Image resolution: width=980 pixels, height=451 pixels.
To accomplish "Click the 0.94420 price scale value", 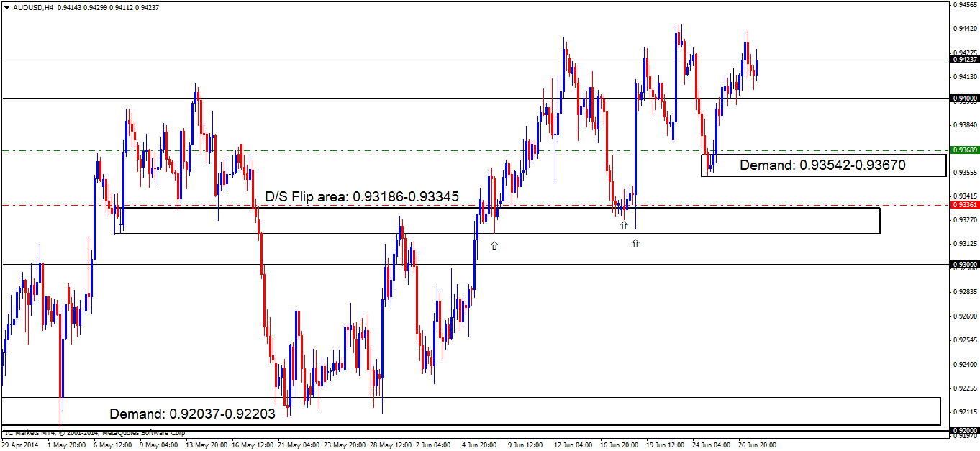I will 965,29.
